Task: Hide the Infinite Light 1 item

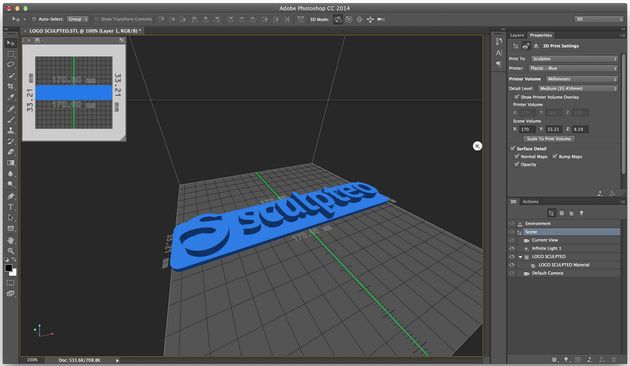Action: pos(512,248)
